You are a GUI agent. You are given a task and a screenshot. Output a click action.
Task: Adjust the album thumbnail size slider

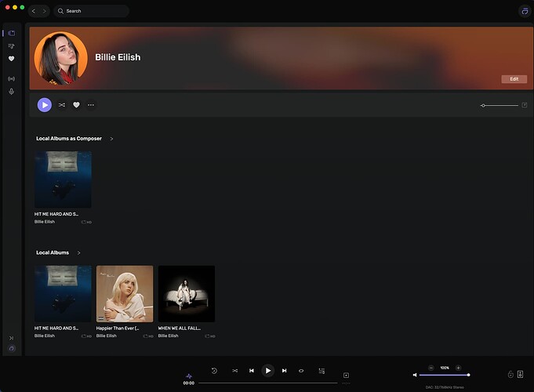(499, 106)
